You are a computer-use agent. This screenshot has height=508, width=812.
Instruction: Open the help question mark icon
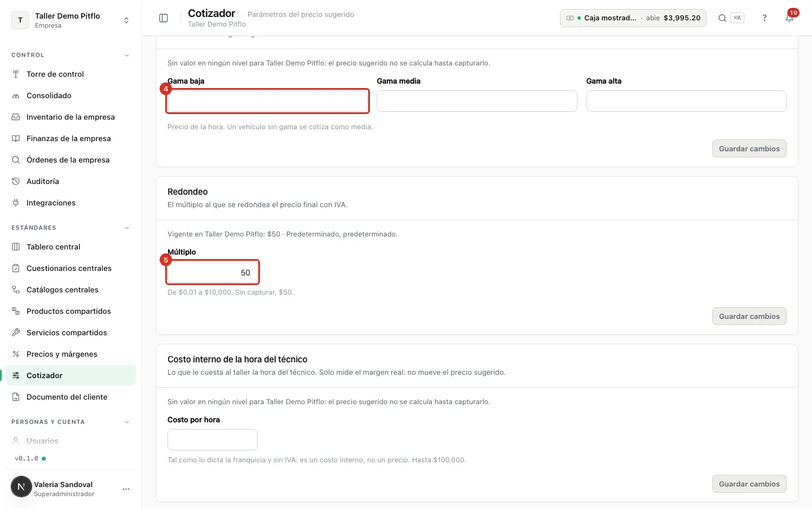(765, 18)
